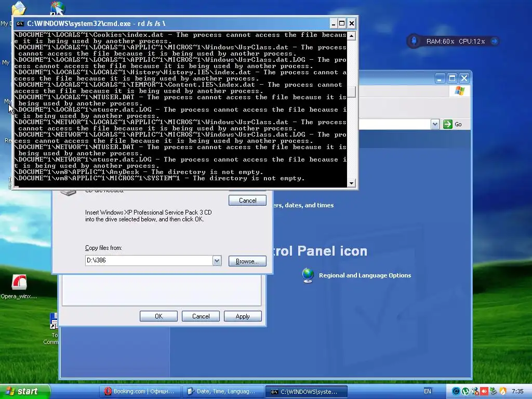Click Cancel in the insert CD dialog
This screenshot has width=532, height=399.
(247, 200)
